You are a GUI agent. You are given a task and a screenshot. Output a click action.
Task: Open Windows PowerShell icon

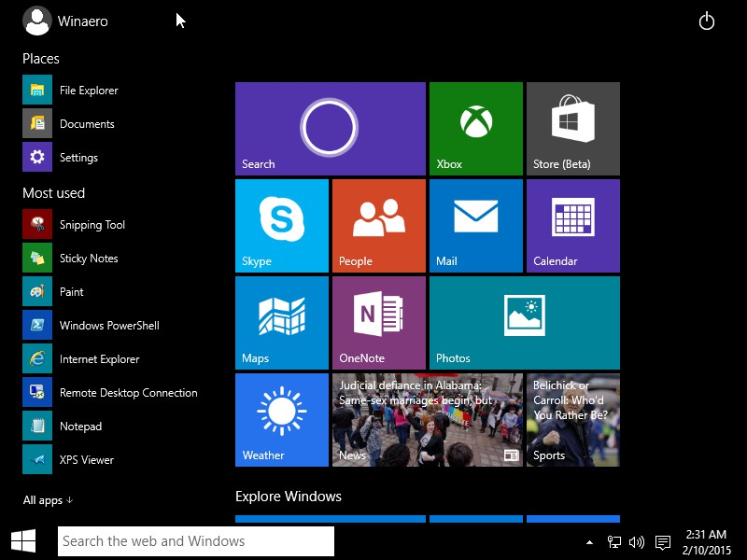[37, 325]
